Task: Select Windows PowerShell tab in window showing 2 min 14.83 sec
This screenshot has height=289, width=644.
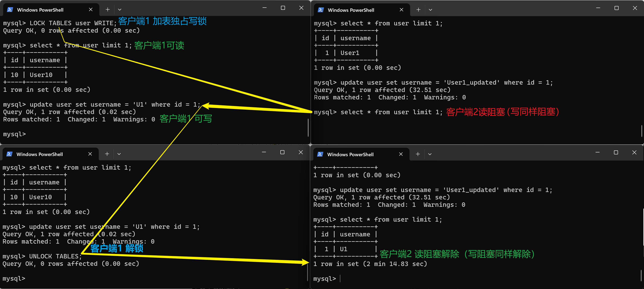Action: 361,154
